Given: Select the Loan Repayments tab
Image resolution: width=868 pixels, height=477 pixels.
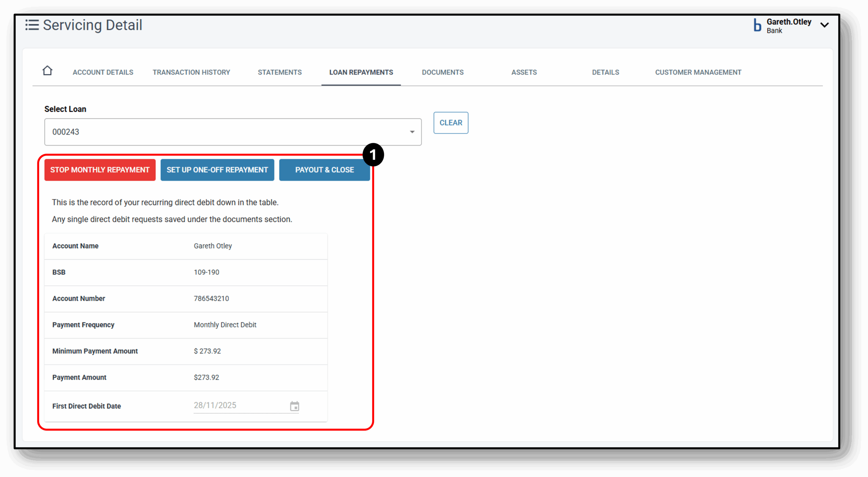Looking at the screenshot, I should [361, 72].
